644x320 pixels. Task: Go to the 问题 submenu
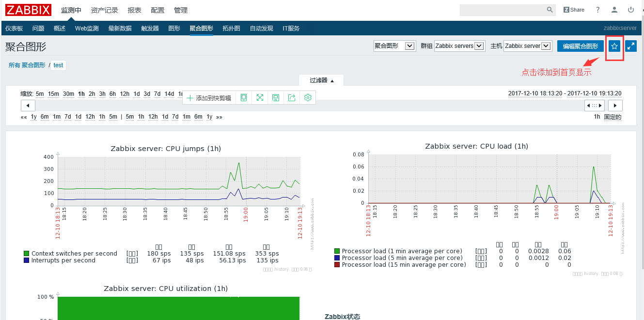pos(38,29)
